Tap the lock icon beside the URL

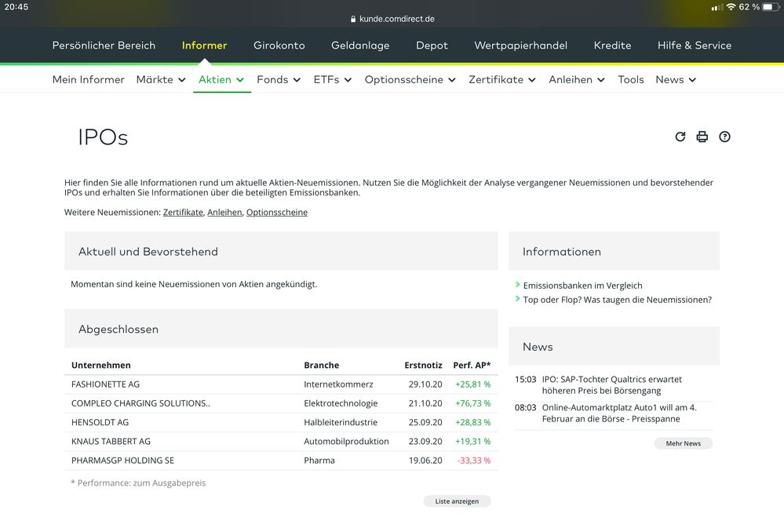353,19
